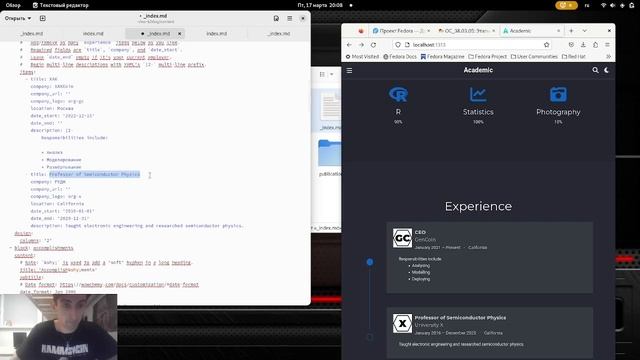640x360 pixels.
Task: Open Fedora Docs bookmark
Action: click(x=400, y=56)
